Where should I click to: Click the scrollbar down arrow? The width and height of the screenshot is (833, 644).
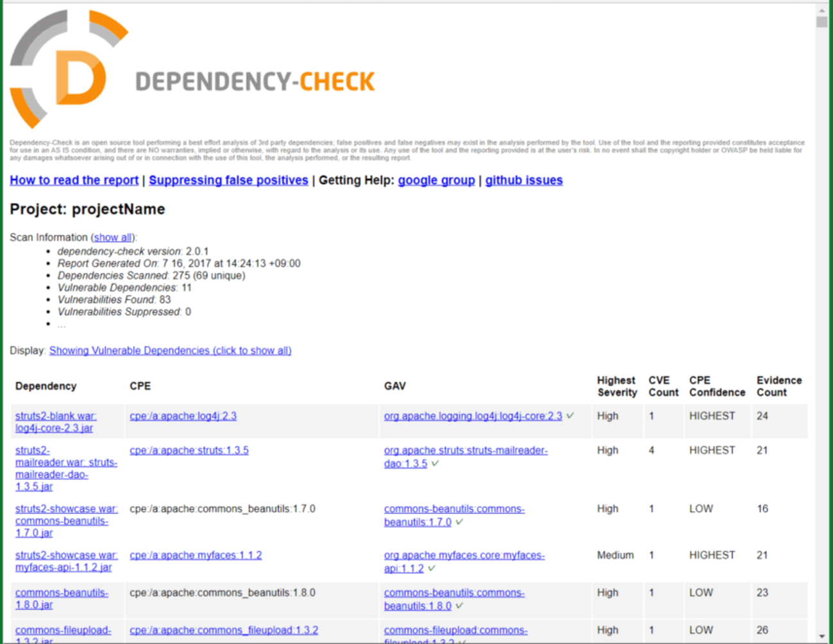(x=822, y=636)
